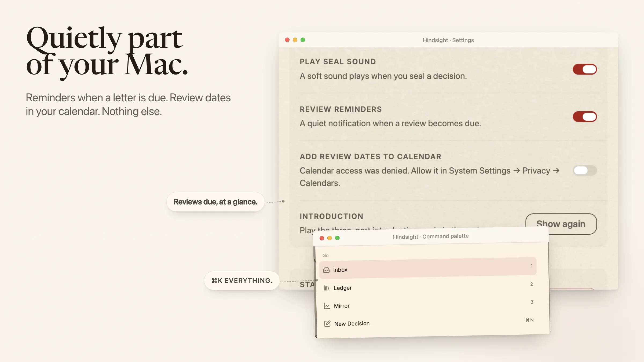Click shortcut number 2 beside Ledger
The height and width of the screenshot is (362, 644).
pos(532,284)
